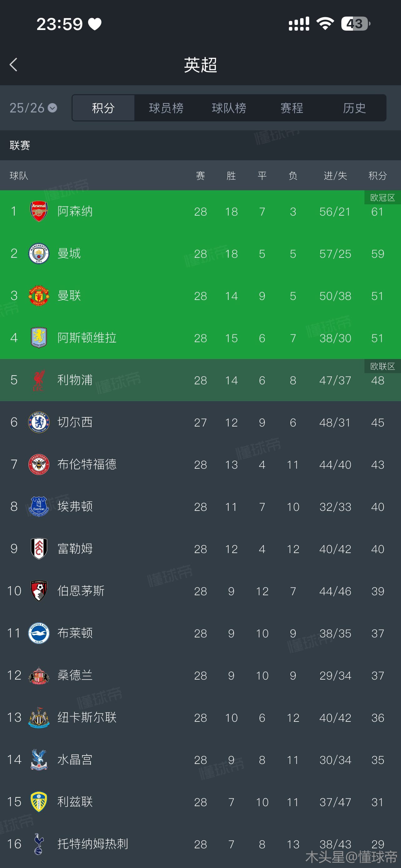Tap the Arsenal club crest
The width and height of the screenshot is (401, 868).
(x=39, y=211)
